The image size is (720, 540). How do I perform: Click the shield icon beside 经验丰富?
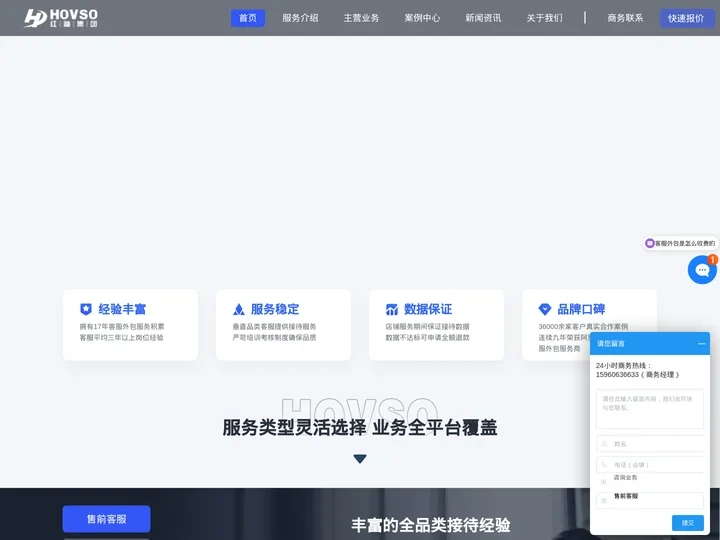tap(86, 309)
